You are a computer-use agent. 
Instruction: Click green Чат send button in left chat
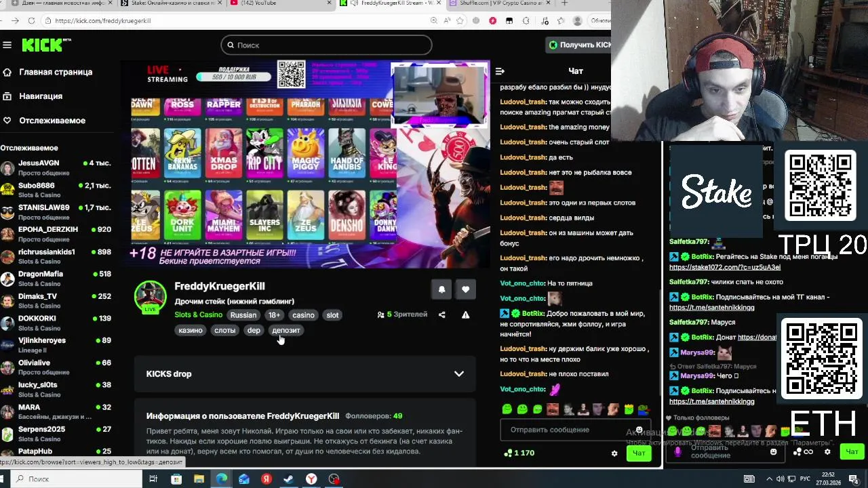point(639,453)
